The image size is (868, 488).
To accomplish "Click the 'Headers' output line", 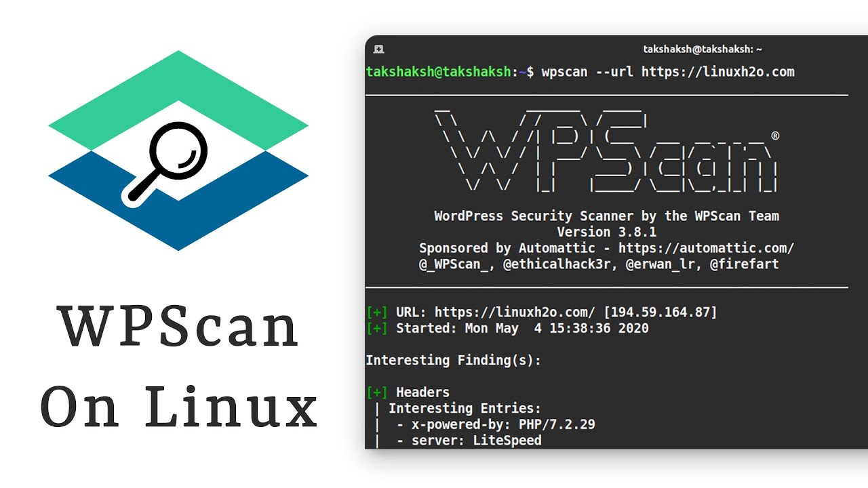I will 422,392.
